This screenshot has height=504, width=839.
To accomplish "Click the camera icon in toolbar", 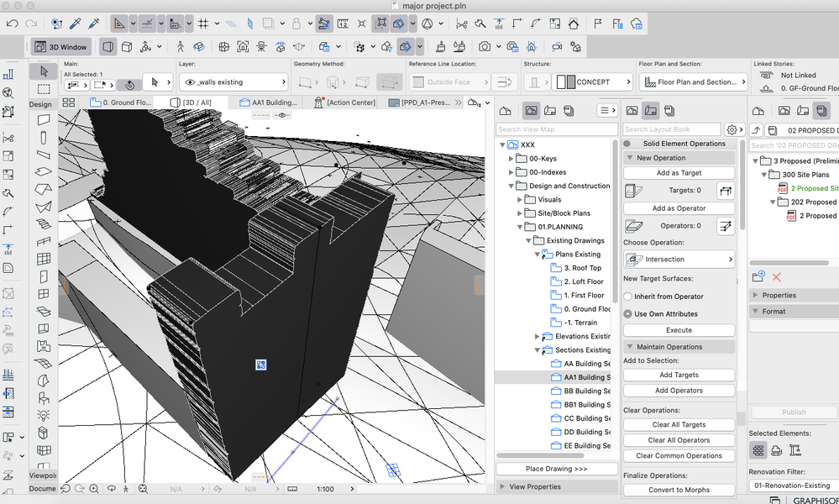I will tap(485, 47).
